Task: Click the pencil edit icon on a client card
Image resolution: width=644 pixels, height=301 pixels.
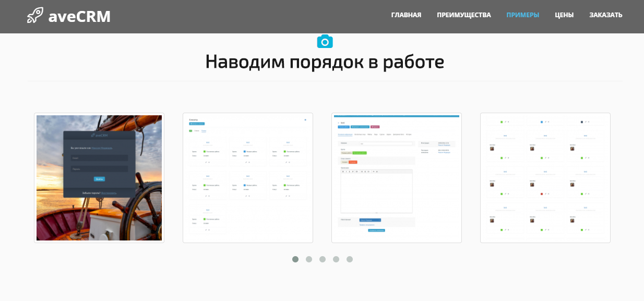Action: [x=206, y=162]
